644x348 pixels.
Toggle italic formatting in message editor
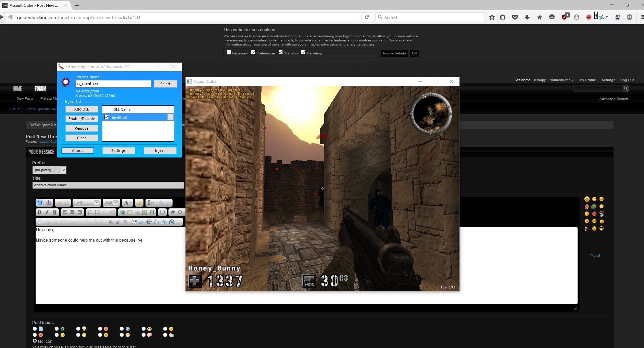47,212
